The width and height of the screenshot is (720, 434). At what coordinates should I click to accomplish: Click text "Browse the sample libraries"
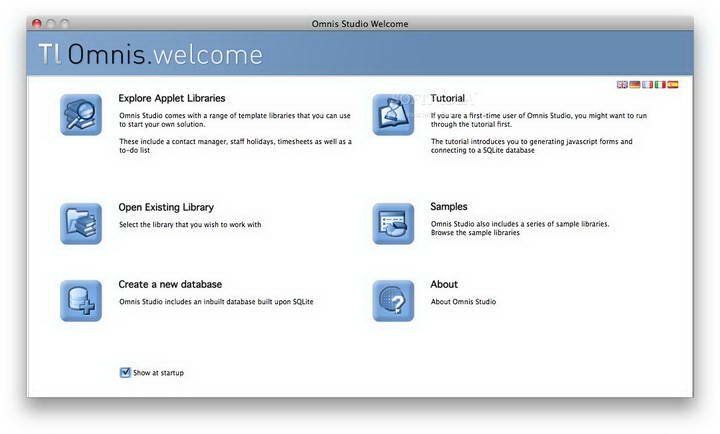(475, 233)
